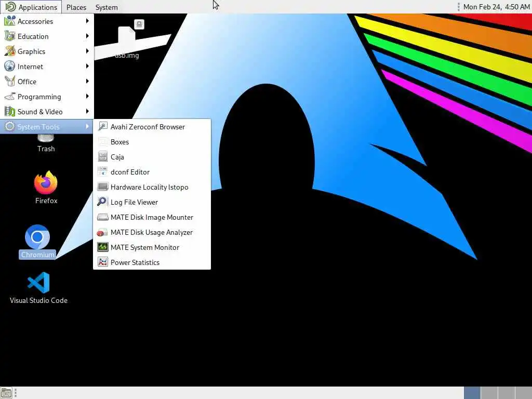Switch to the second workspace
Image resolution: width=532 pixels, height=399 pixels.
click(x=489, y=393)
